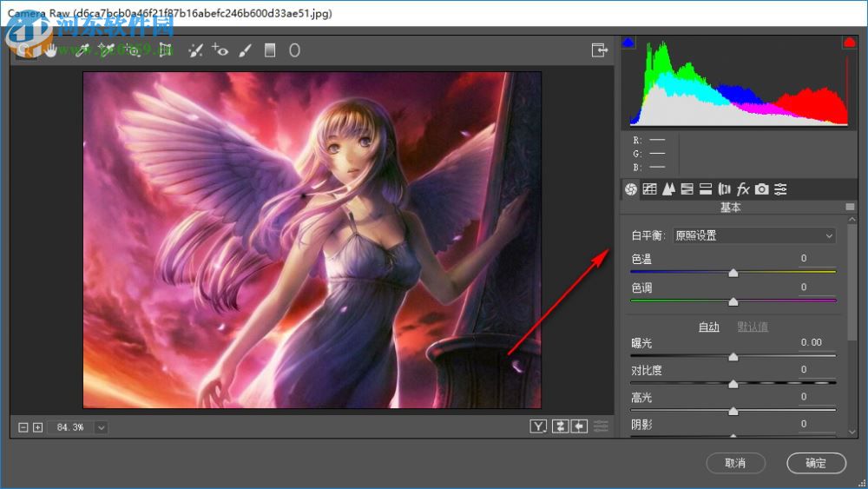Screen dimensions: 868x489
Task: Select the White Balance eyedropper tool
Action: pyautogui.click(x=82, y=50)
